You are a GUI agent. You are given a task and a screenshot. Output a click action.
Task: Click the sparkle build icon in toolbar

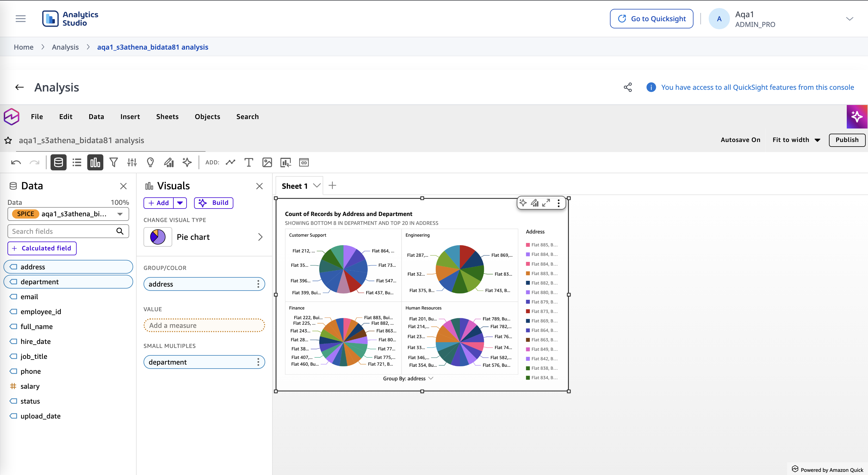point(187,163)
